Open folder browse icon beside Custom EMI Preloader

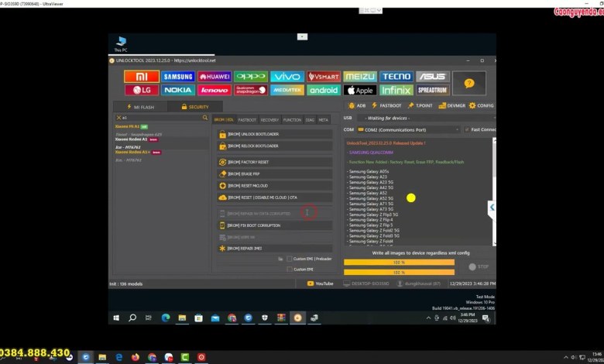pos(280,259)
